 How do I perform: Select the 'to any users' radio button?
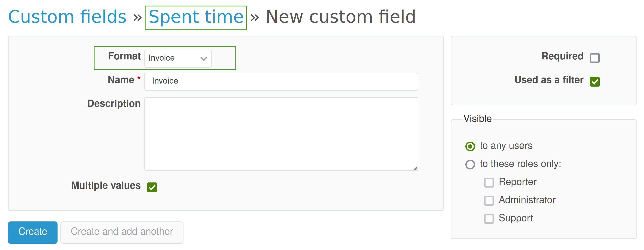tap(470, 146)
